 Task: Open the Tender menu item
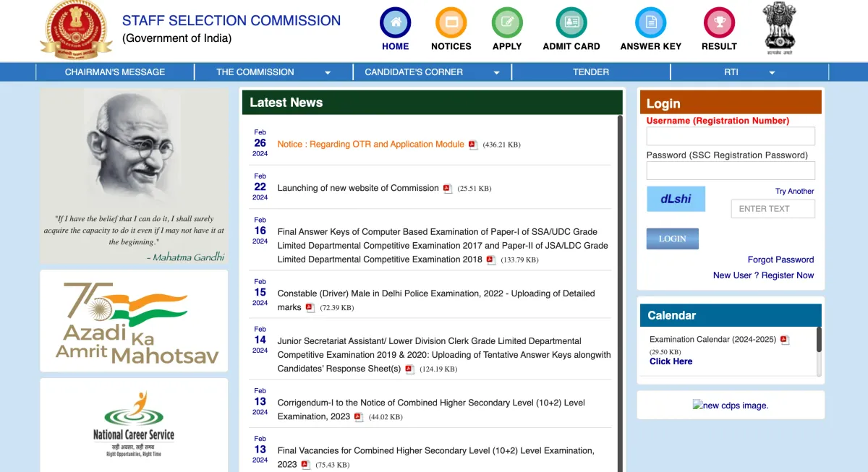click(591, 72)
